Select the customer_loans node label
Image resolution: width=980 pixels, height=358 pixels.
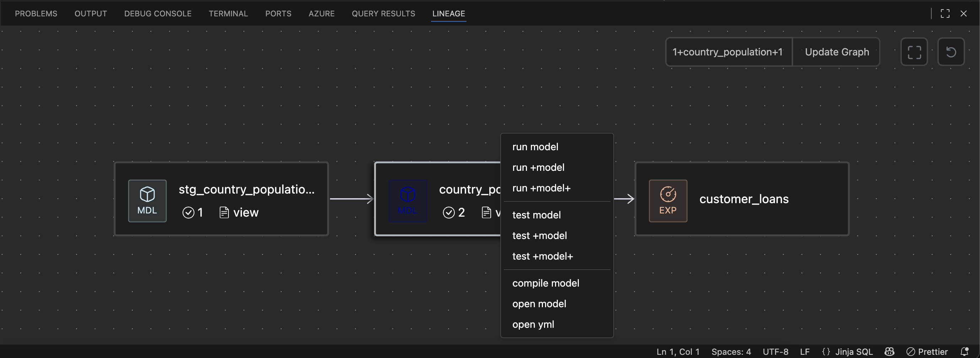click(x=744, y=199)
